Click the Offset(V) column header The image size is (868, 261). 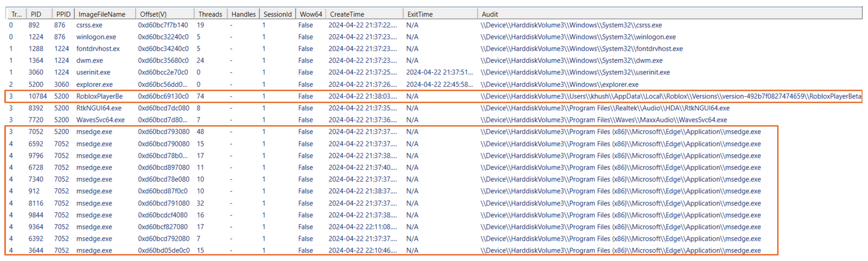tap(153, 14)
